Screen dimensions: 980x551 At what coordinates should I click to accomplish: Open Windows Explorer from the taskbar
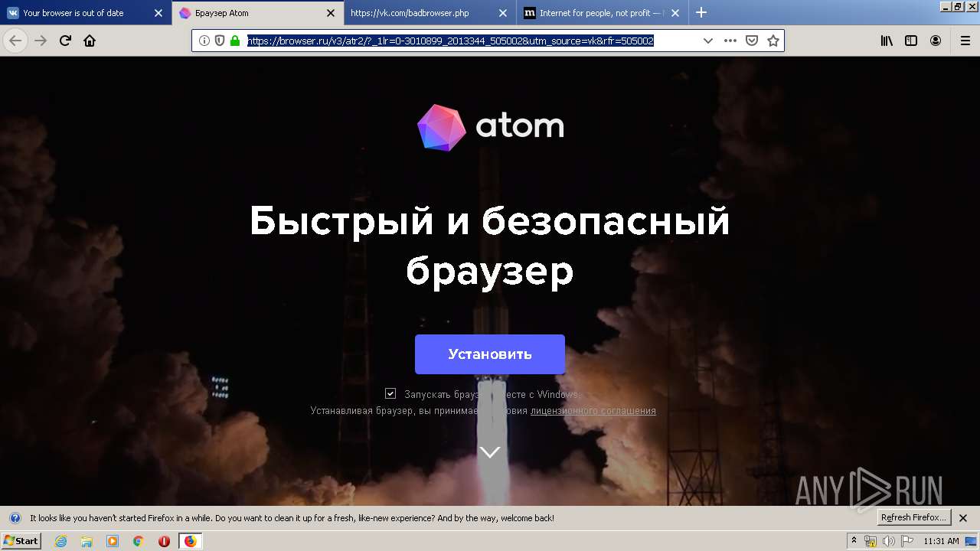point(87,541)
